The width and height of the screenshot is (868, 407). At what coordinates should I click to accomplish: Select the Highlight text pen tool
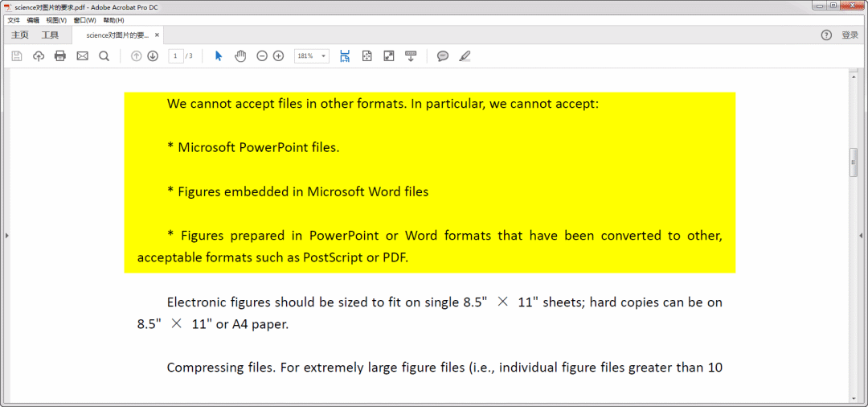pyautogui.click(x=465, y=56)
